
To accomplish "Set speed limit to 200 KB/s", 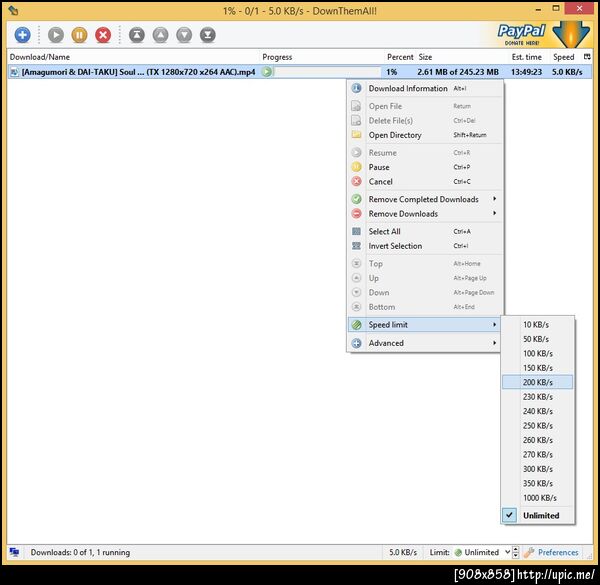I will (x=537, y=382).
